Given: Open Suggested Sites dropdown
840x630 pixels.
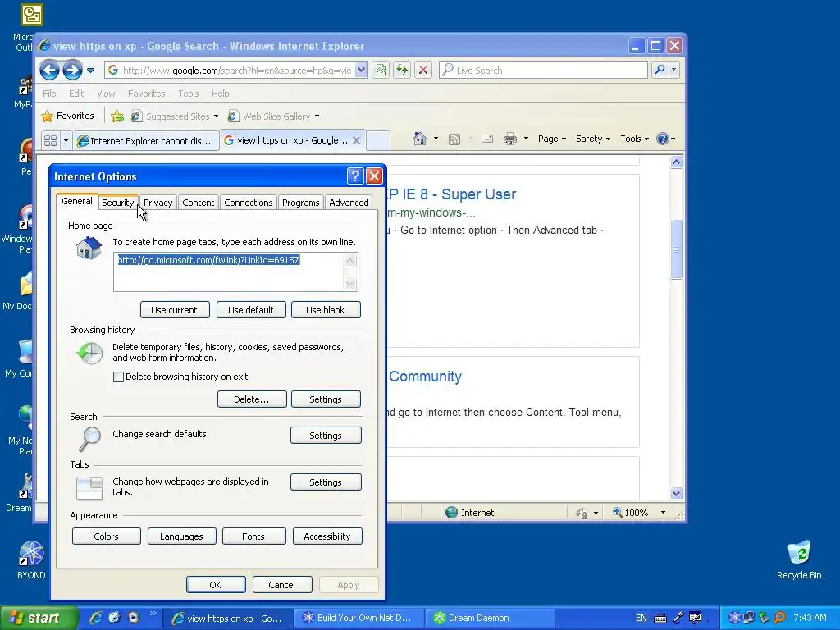Looking at the screenshot, I should click(x=175, y=116).
